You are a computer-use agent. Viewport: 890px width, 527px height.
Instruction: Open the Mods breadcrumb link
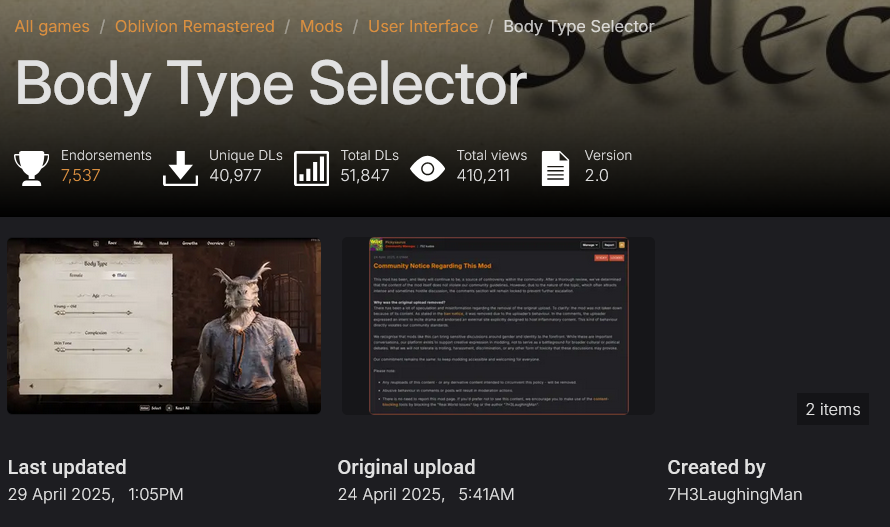(321, 27)
